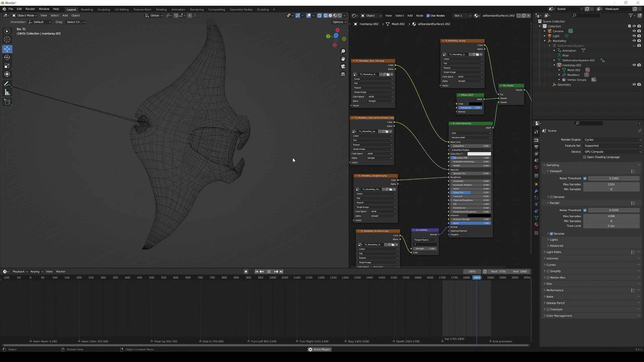This screenshot has width=644, height=362.
Task: Select the Annotate pencil tool
Action: 7,84
